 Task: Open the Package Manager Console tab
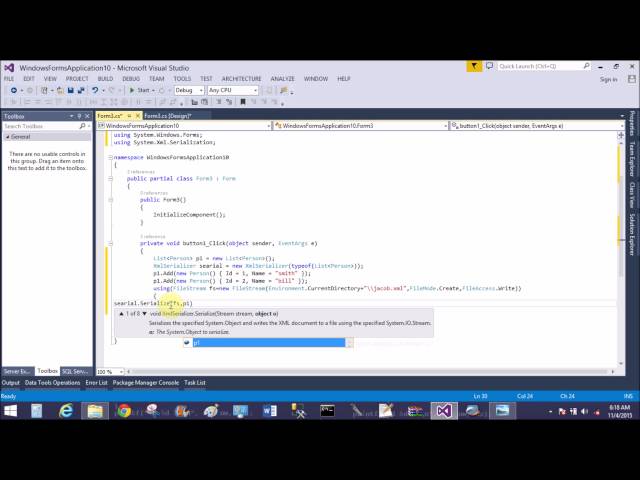pyautogui.click(x=146, y=383)
